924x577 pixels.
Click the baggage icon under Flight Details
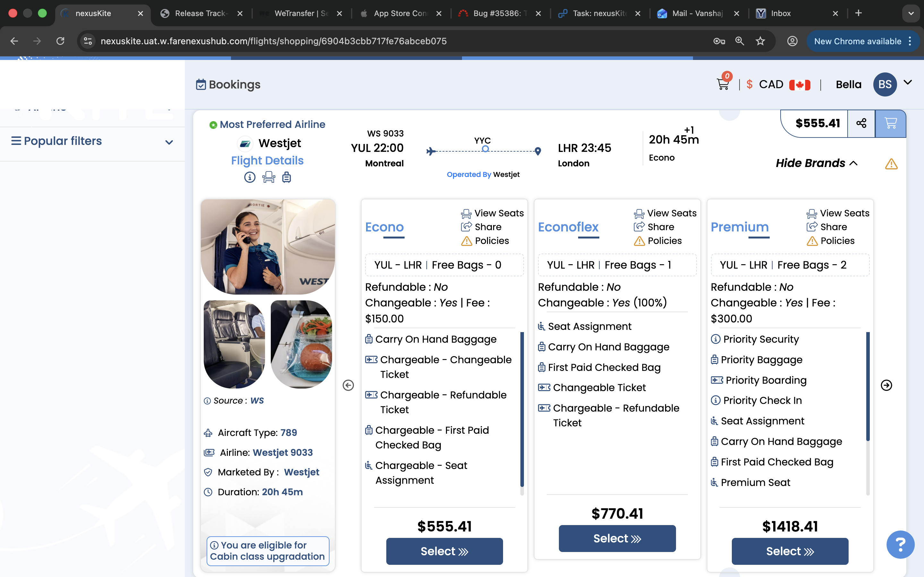[287, 178]
